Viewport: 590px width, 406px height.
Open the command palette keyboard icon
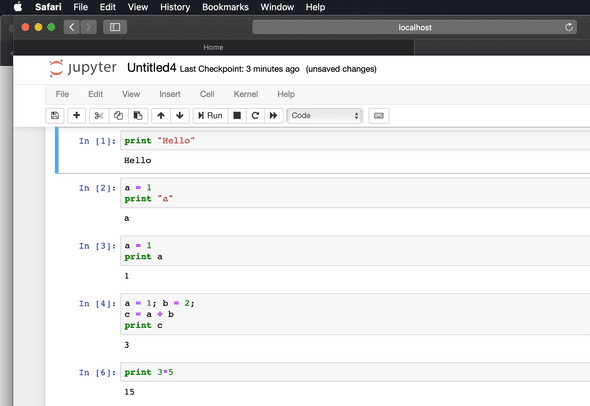click(x=379, y=116)
